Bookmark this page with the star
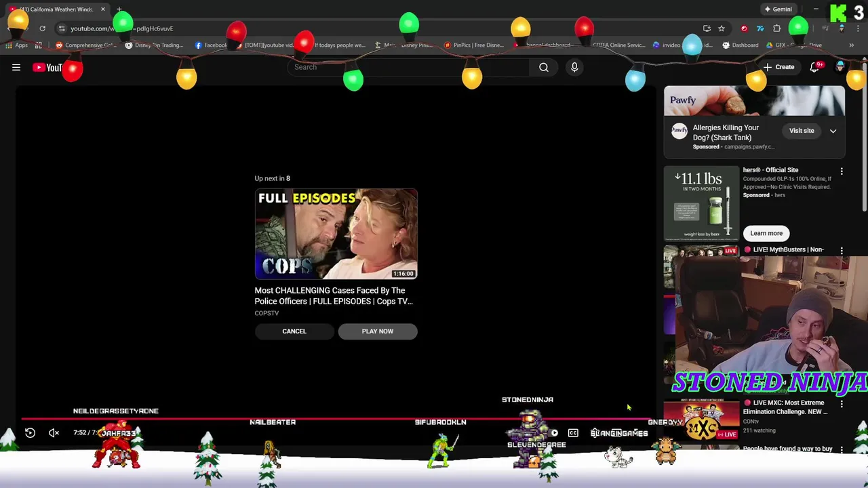868x488 pixels. tap(722, 28)
